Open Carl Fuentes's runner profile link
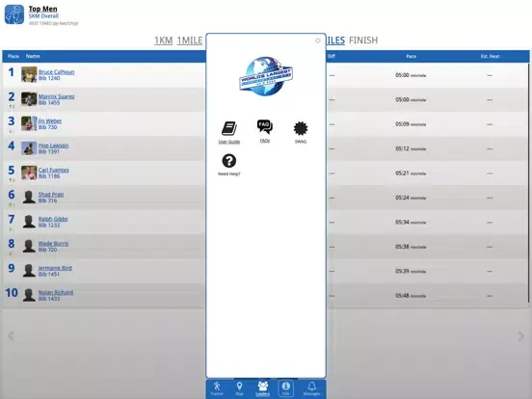The width and height of the screenshot is (532, 399). coord(53,170)
